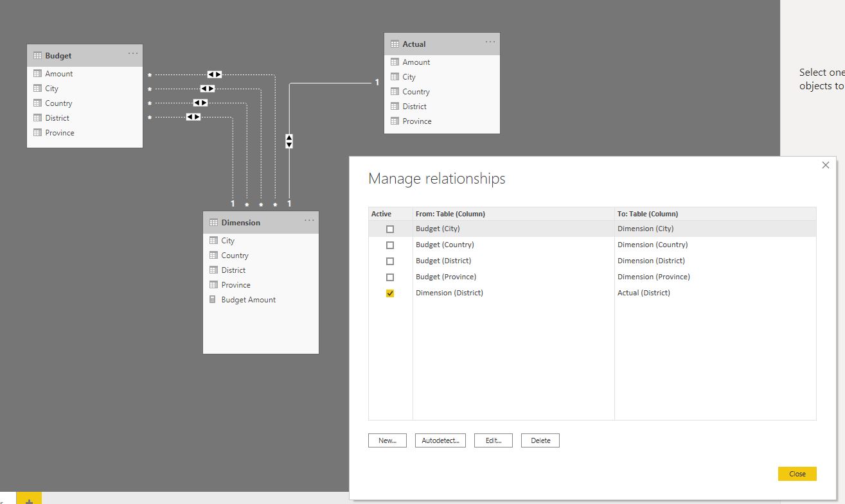This screenshot has height=504, width=845.
Task: Activate the Budget (District) relationship checkbox
Action: click(390, 261)
